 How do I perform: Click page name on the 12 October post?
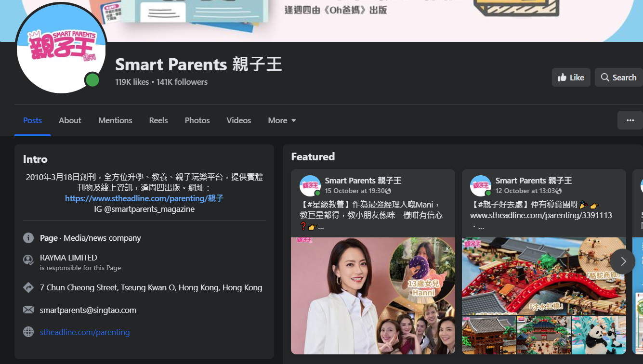click(x=534, y=181)
